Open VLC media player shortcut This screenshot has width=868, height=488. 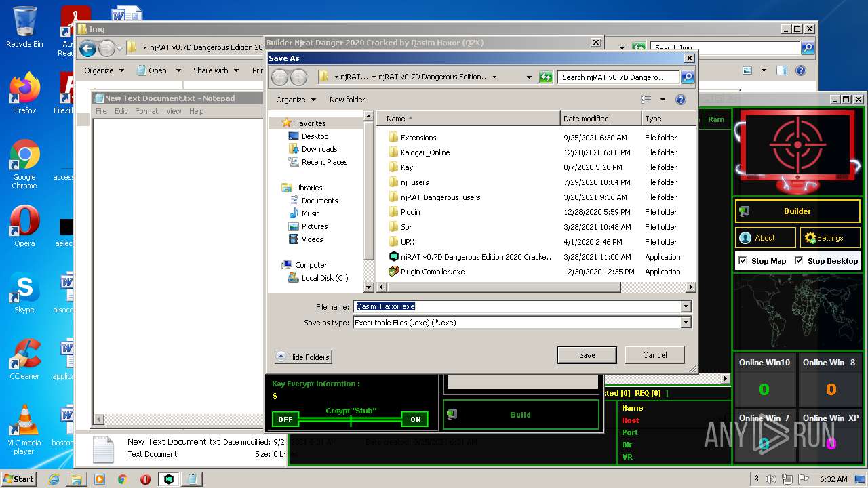pos(24,430)
